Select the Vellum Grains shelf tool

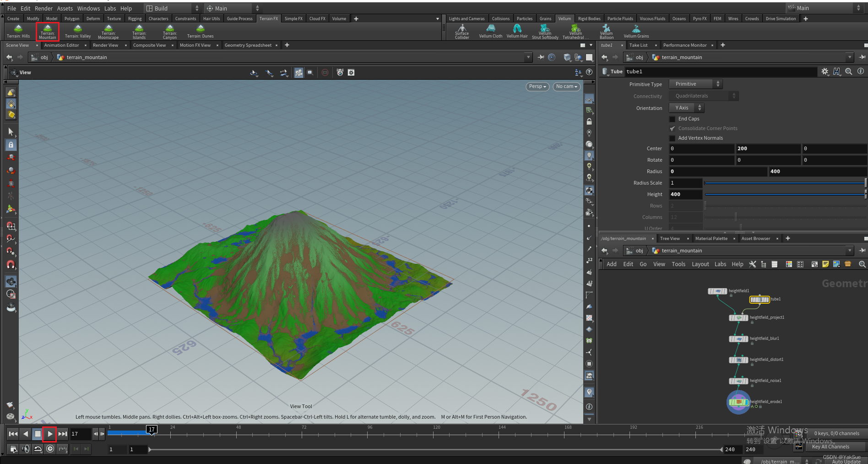coord(636,32)
